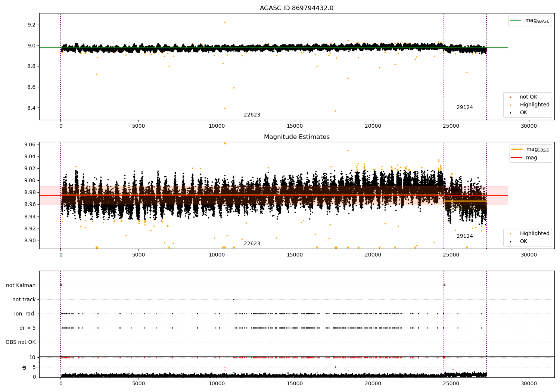Click the 'Magnitude Estimates' panel title

(296, 137)
